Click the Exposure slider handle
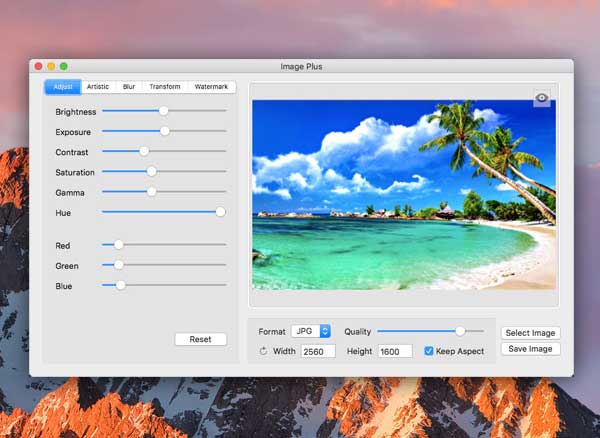 click(165, 131)
